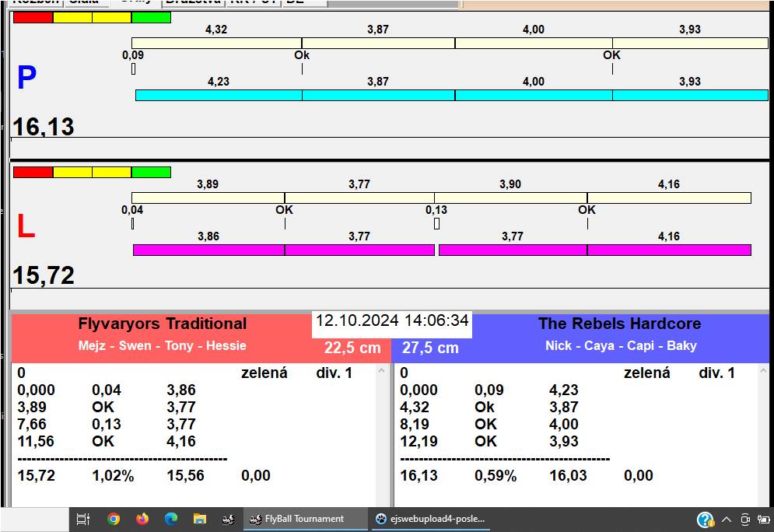Click the blue help question mark tray icon
The image size is (774, 532).
tap(705, 520)
